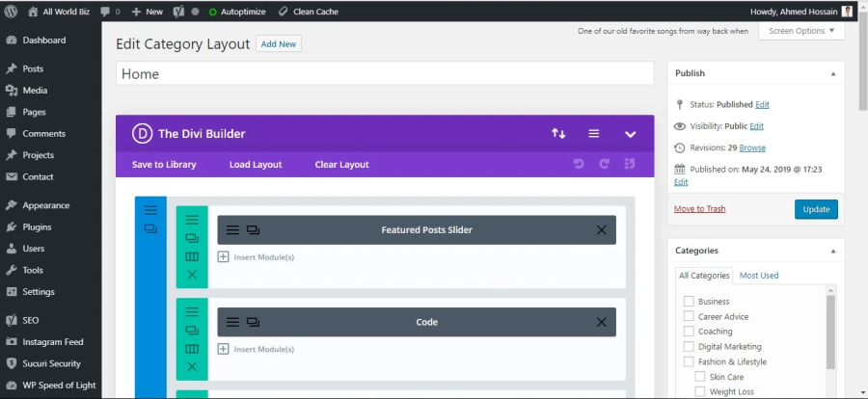Expand Screen Options dropdown
This screenshot has width=868, height=399.
801,31
